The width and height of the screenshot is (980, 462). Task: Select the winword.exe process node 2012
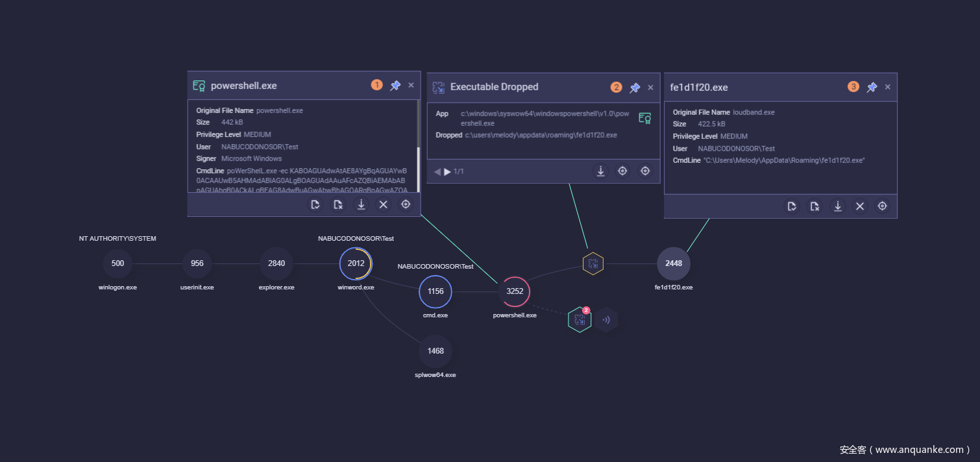[356, 263]
